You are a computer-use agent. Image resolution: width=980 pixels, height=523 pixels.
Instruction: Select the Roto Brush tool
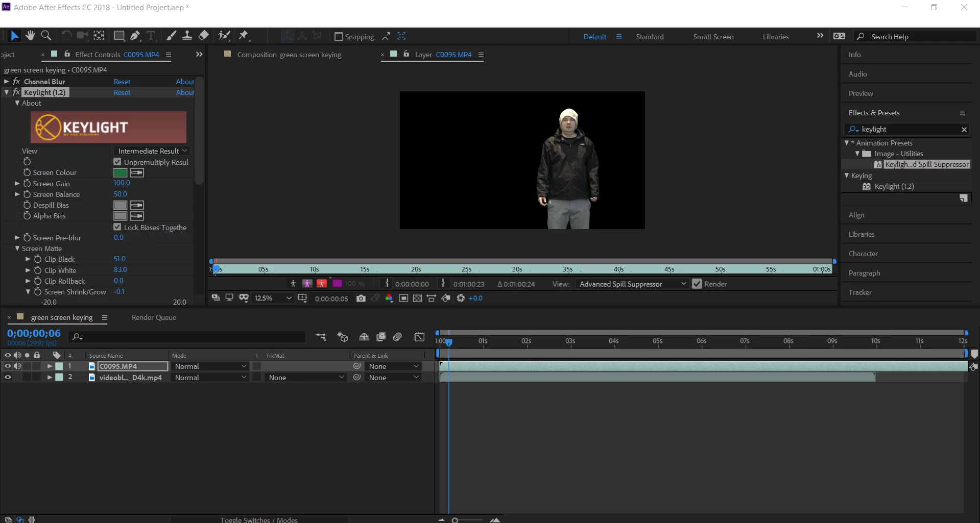tap(224, 36)
